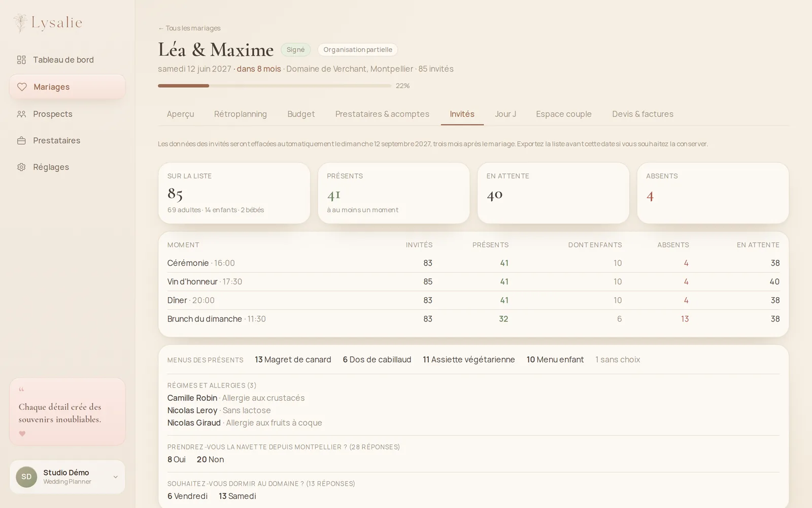The image size is (812, 508).
Task: Click the pink heart under the quote
Action: tap(22, 434)
